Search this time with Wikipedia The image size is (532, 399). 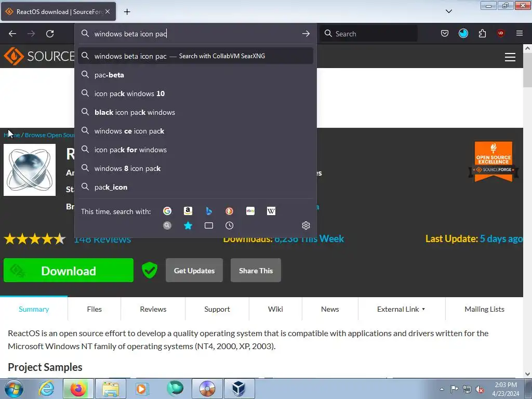pos(271,211)
